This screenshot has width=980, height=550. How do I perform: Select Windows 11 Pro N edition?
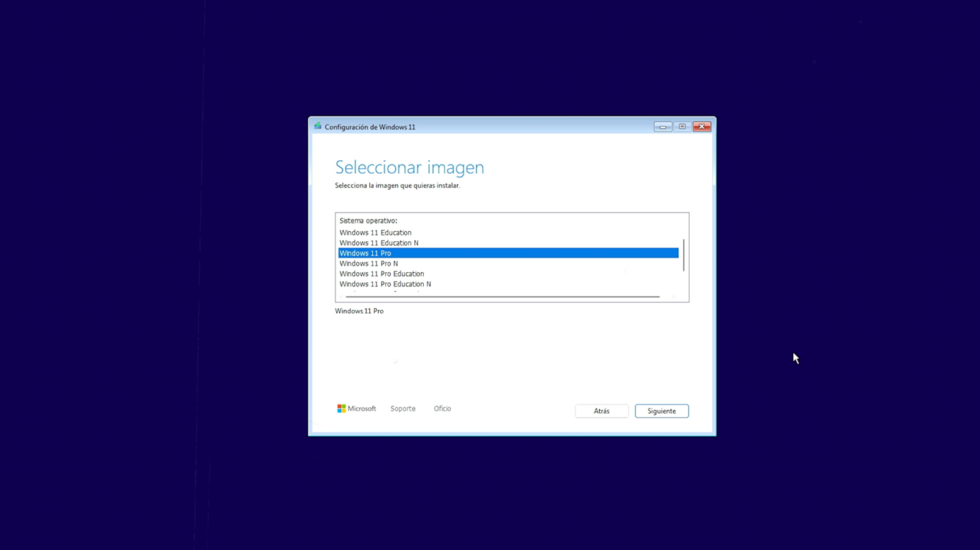pos(368,263)
